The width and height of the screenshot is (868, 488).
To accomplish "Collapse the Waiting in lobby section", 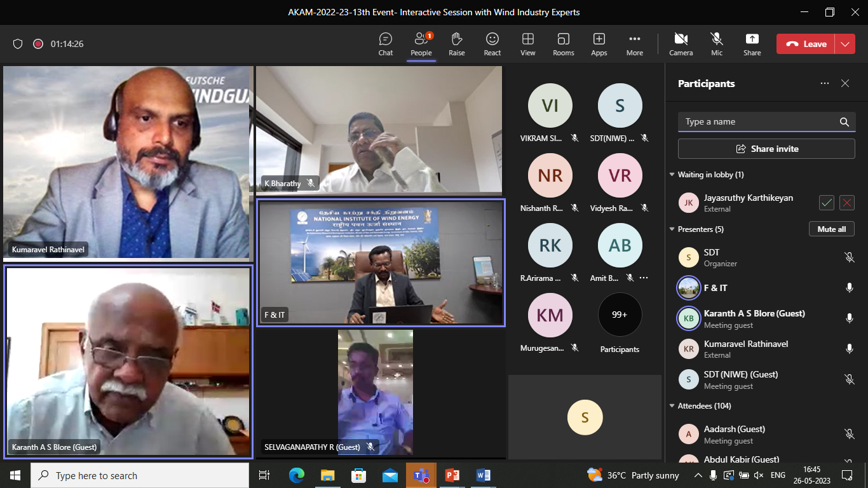I will [x=672, y=175].
